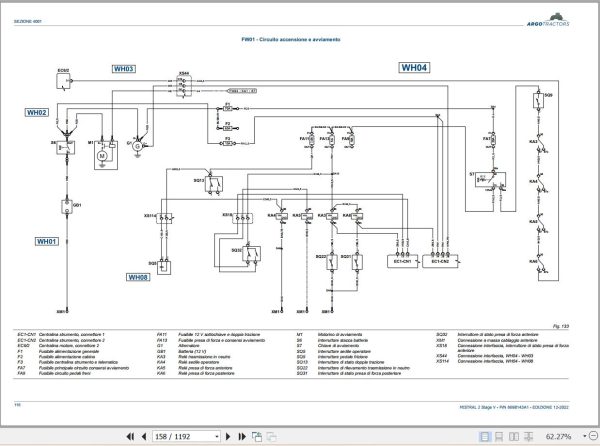Image resolution: width=600 pixels, height=446 pixels.
Task: Click the EC1-CN1 connector block
Action: (x=402, y=262)
